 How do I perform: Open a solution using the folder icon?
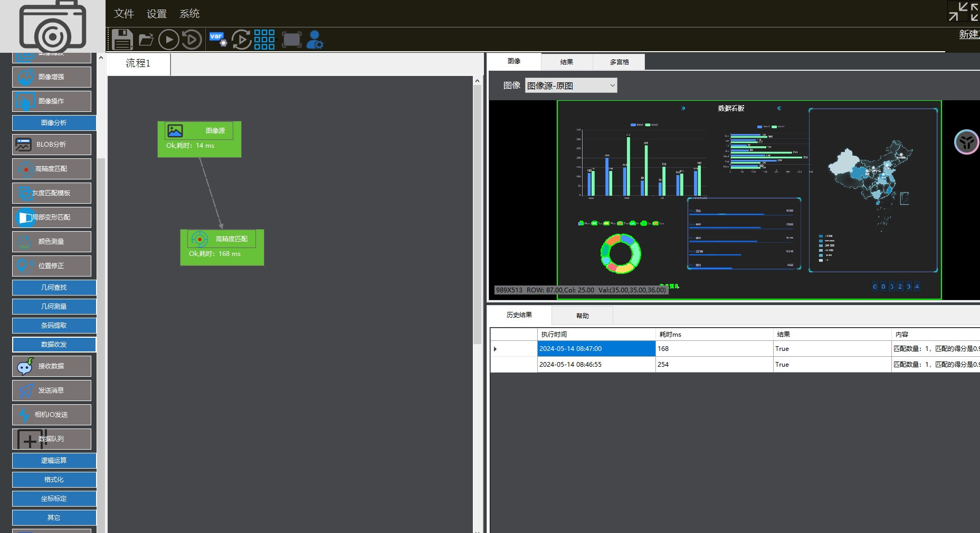pyautogui.click(x=145, y=39)
